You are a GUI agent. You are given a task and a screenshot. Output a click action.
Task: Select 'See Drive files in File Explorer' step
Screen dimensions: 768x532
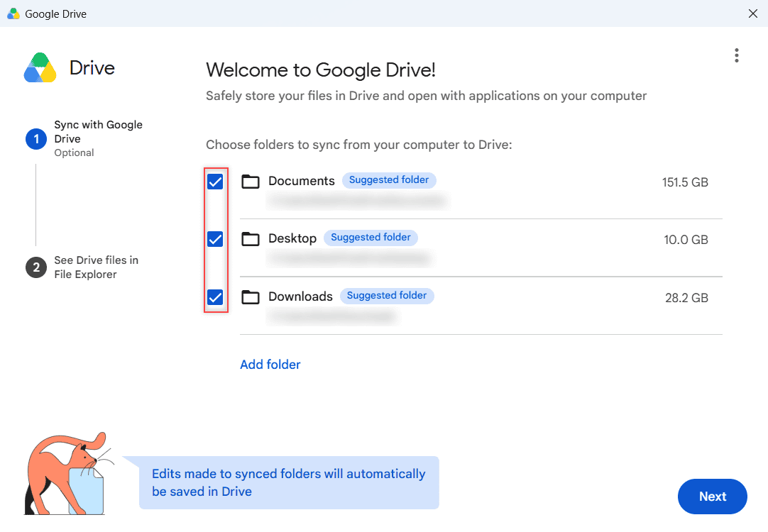click(x=96, y=267)
